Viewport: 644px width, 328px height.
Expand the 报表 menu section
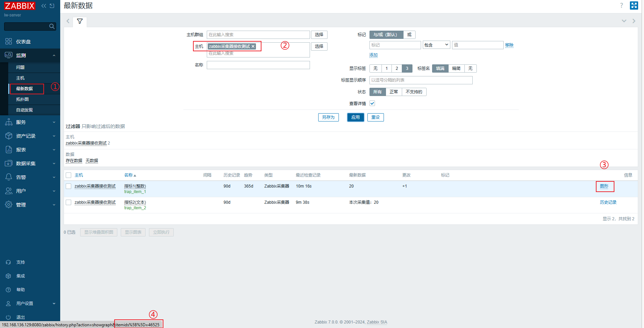click(54, 150)
